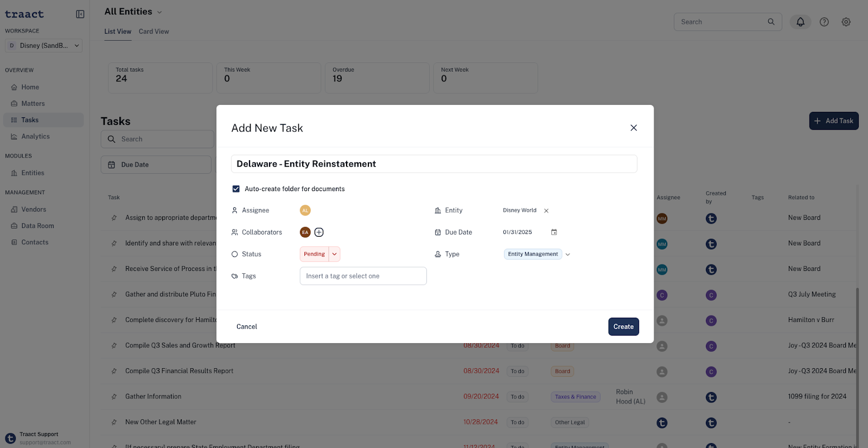The width and height of the screenshot is (868, 448).
Task: Click the notifications bell icon
Action: [x=800, y=22]
